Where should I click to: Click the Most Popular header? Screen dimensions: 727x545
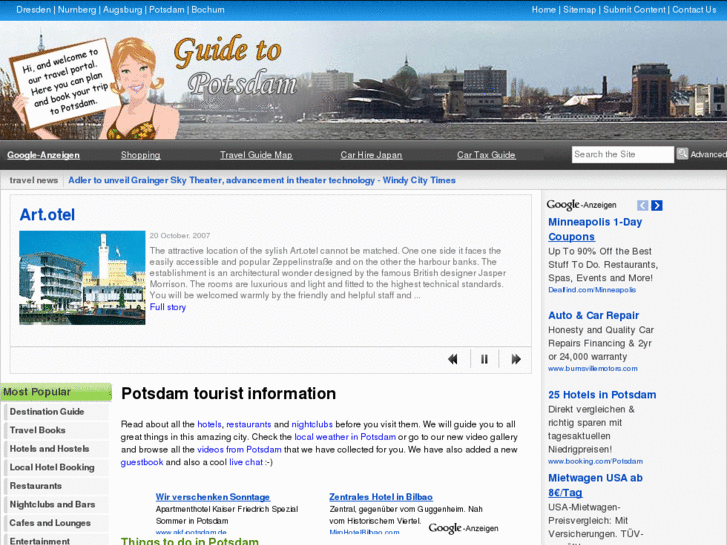pos(56,392)
